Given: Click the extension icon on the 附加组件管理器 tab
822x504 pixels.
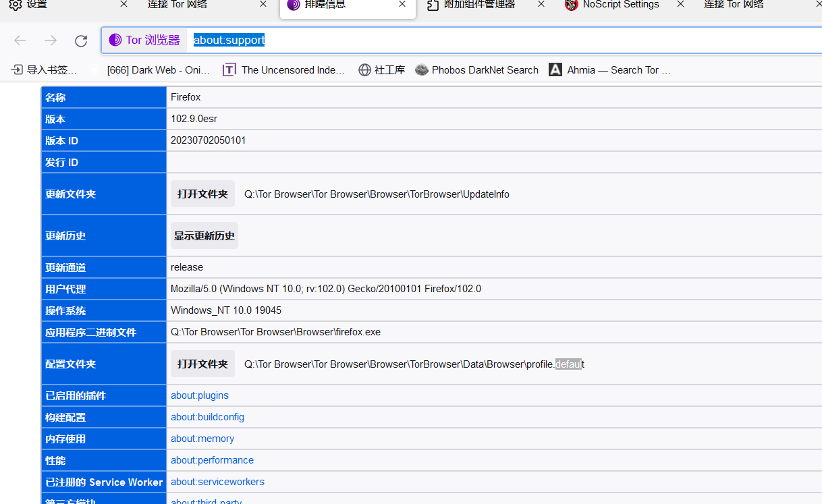Looking at the screenshot, I should point(433,5).
